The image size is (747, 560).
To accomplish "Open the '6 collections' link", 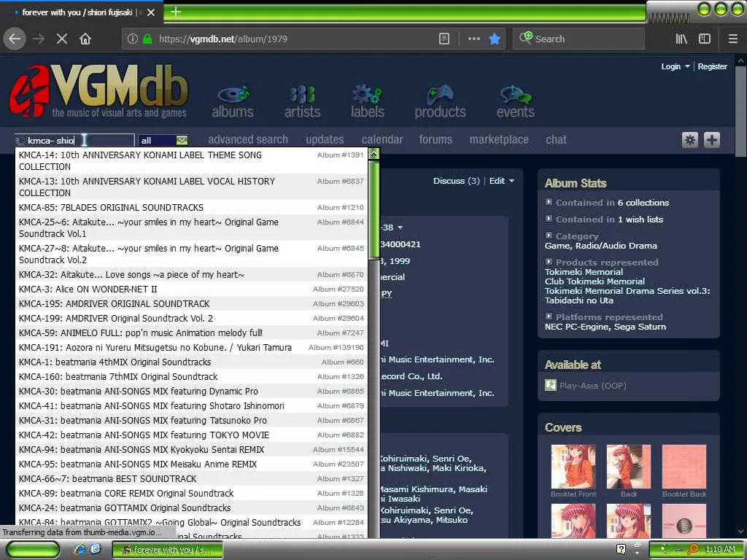I will [x=643, y=203].
